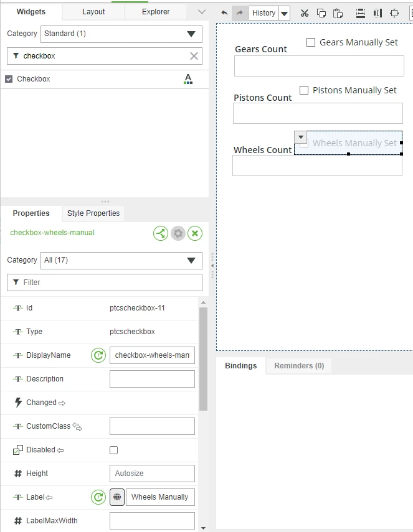Image resolution: width=413 pixels, height=532 pixels.
Task: Switch to the Layout tab
Action: [93, 12]
